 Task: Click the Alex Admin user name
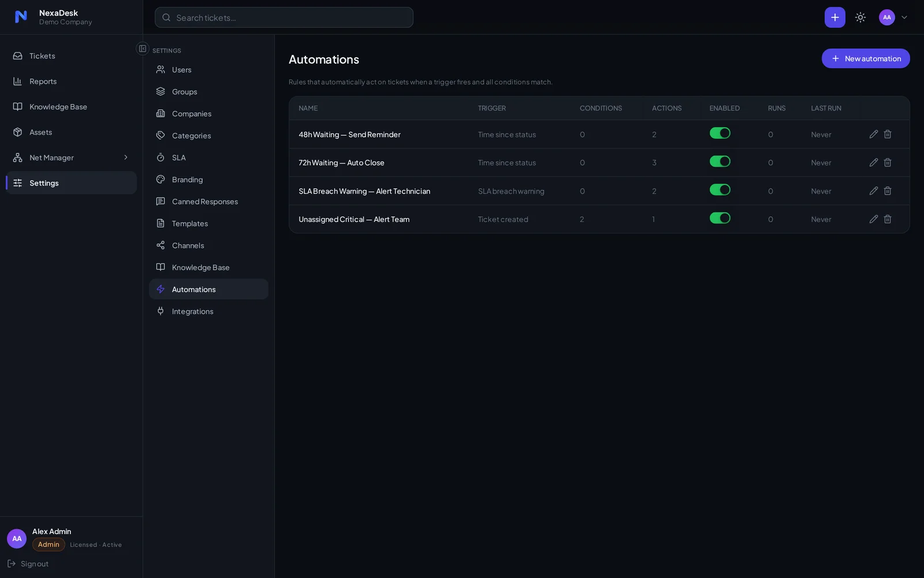tap(51, 531)
